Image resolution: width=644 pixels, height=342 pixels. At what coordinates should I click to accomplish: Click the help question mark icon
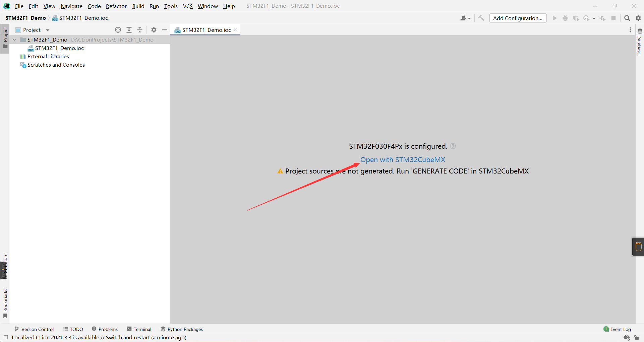[x=453, y=146]
